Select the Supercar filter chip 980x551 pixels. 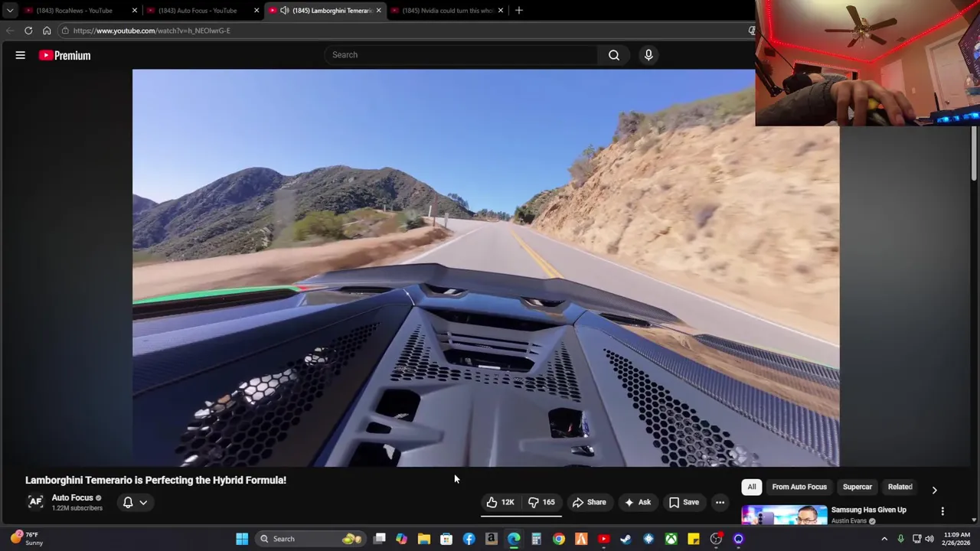tap(857, 487)
